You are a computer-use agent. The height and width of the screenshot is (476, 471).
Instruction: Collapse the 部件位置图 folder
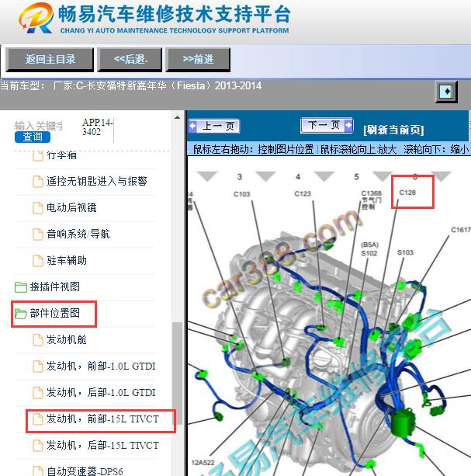coord(54,314)
